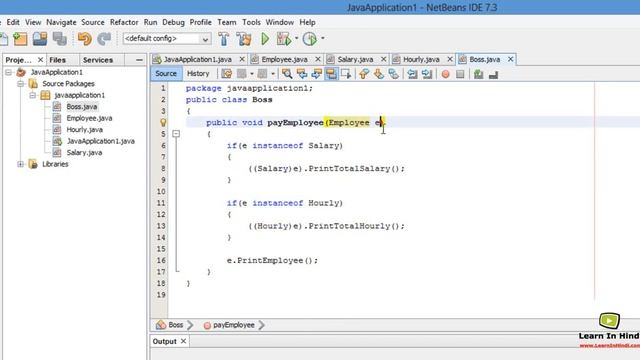Jump to next find occurrence

coord(316,74)
